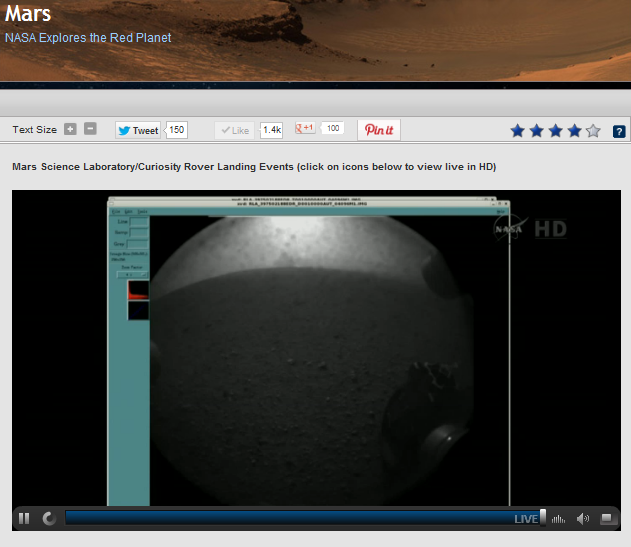This screenshot has width=631, height=547.
Task: Open the video quality bars icon
Action: tap(558, 518)
